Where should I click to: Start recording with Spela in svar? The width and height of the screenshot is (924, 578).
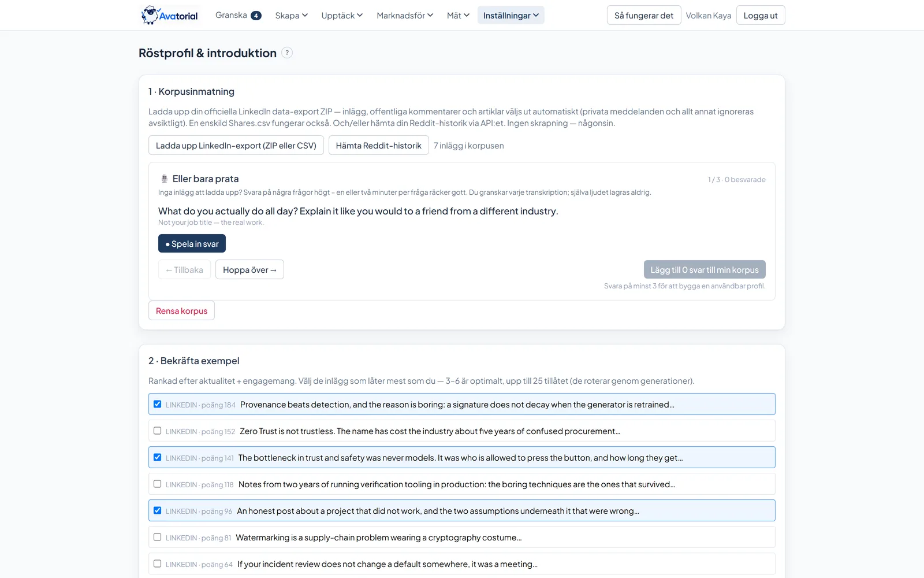(192, 244)
